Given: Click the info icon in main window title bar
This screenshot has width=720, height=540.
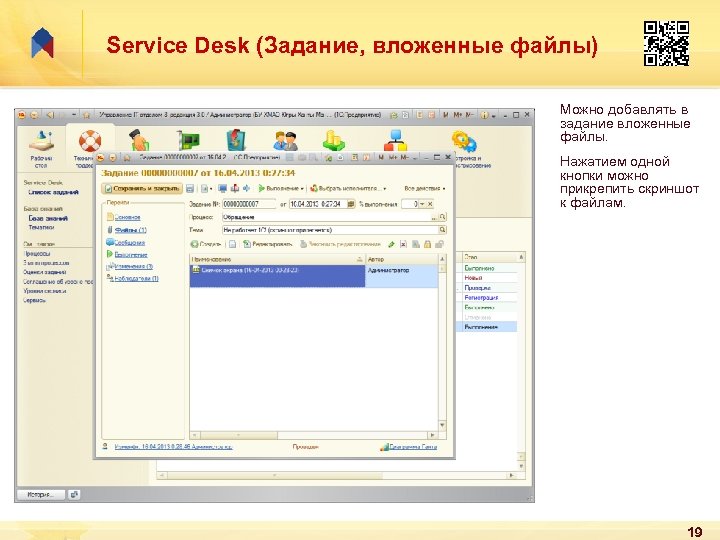Looking at the screenshot, I should (x=484, y=115).
